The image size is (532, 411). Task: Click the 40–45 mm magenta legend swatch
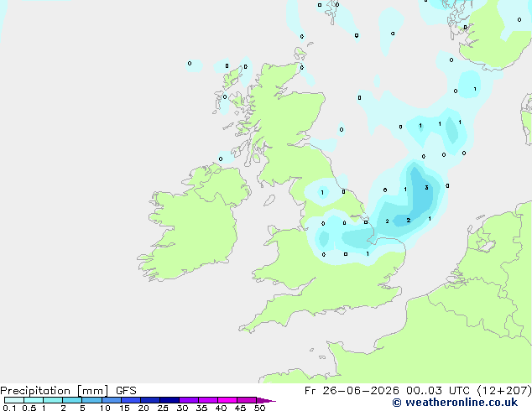coord(227,400)
